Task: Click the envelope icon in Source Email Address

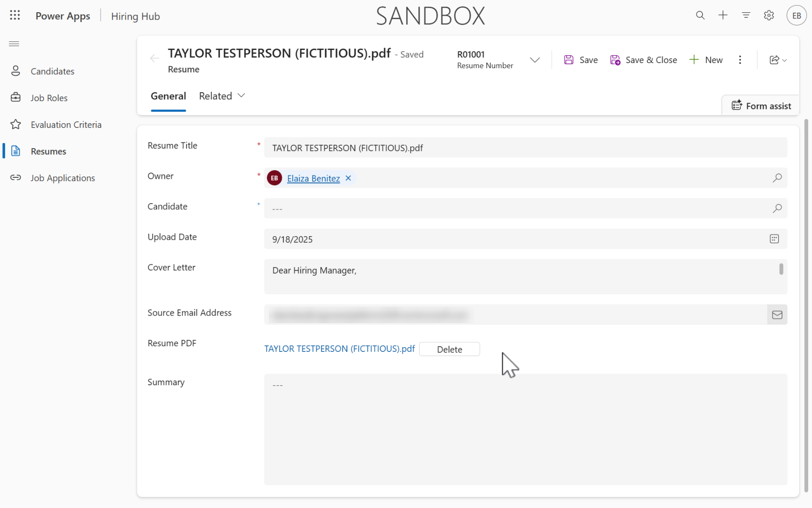Action: pyautogui.click(x=777, y=315)
